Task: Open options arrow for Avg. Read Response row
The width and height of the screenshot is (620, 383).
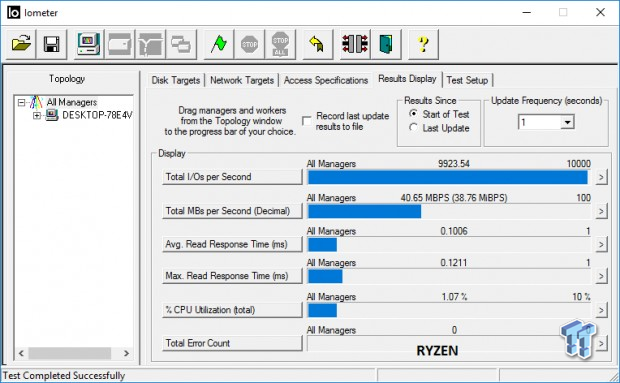Action: pyautogui.click(x=601, y=245)
